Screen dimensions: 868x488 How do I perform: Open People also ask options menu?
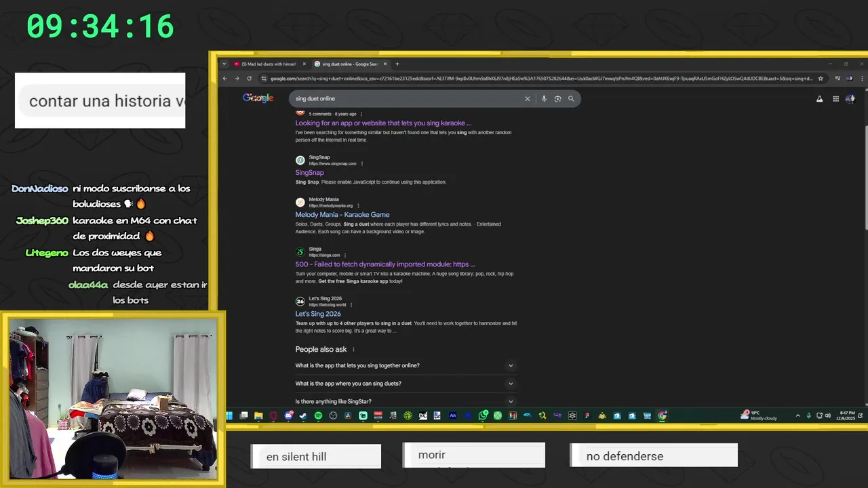coord(353,350)
